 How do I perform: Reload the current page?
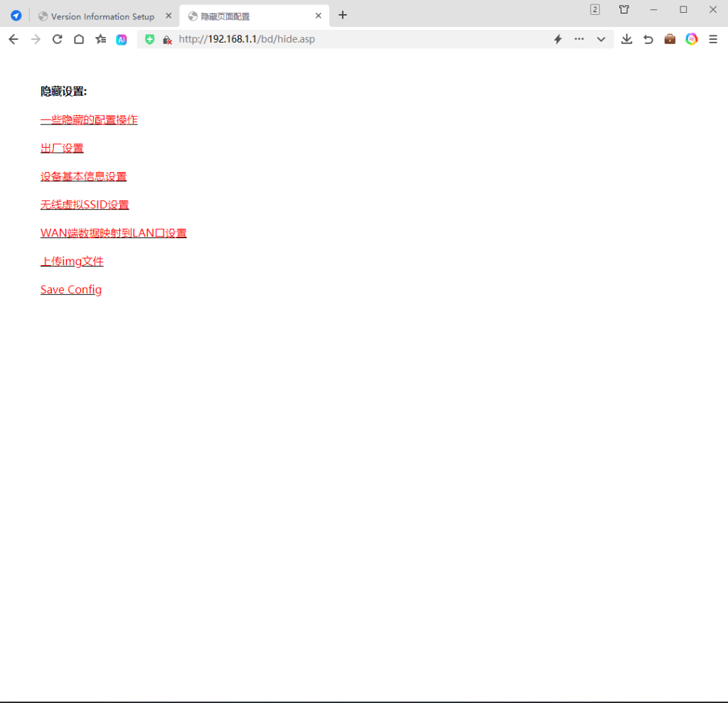(x=58, y=39)
